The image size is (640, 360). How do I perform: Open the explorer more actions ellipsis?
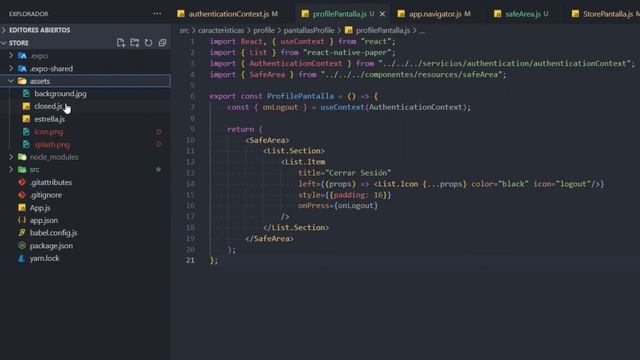click(157, 13)
